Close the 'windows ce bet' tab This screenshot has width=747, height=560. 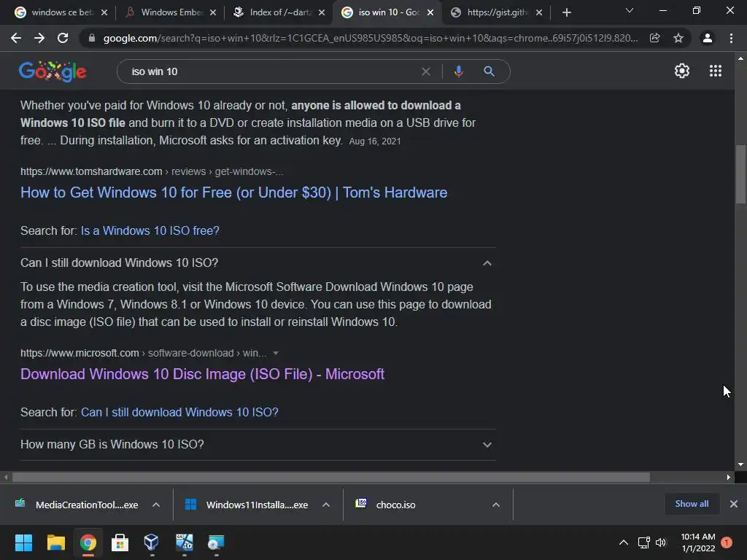pyautogui.click(x=104, y=12)
